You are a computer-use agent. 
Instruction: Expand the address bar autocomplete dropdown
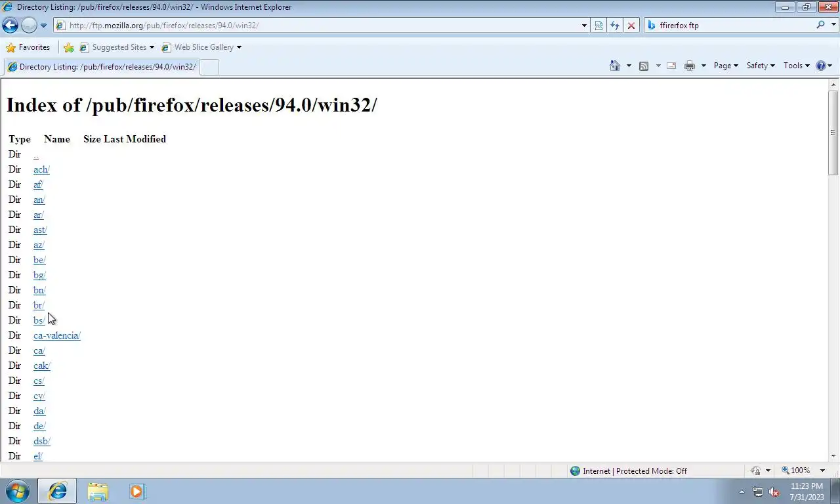coord(584,26)
